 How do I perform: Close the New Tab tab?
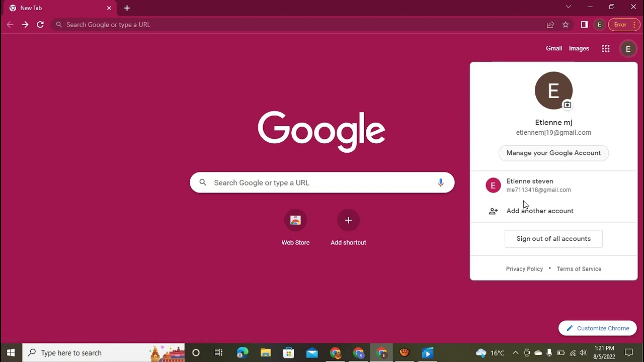click(x=109, y=8)
